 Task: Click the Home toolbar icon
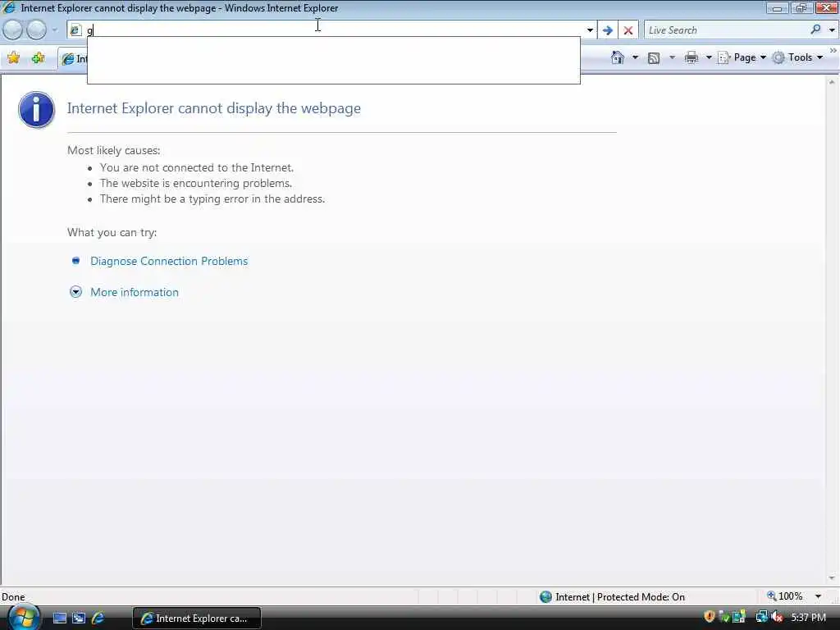(618, 57)
